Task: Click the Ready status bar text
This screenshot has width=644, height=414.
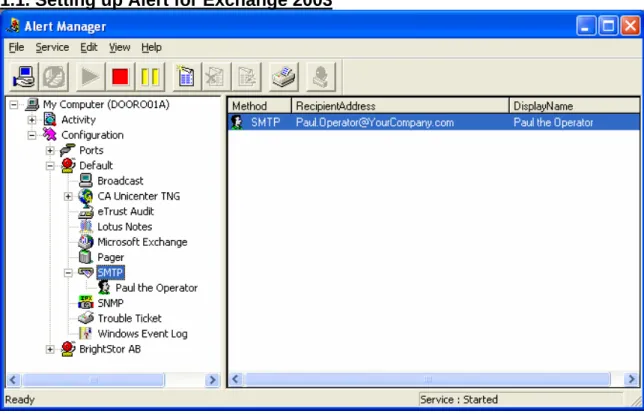Action: [20, 399]
